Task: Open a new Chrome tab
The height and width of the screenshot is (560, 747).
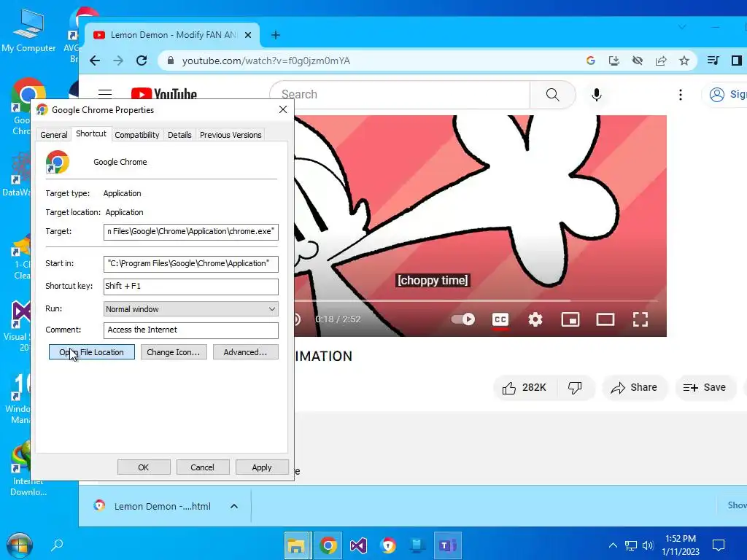Action: [x=275, y=35]
